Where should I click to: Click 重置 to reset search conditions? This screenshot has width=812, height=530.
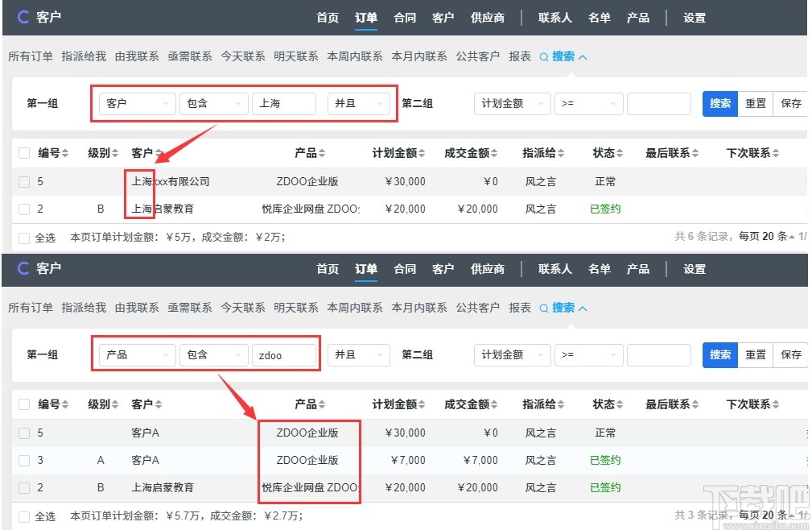tap(756, 103)
